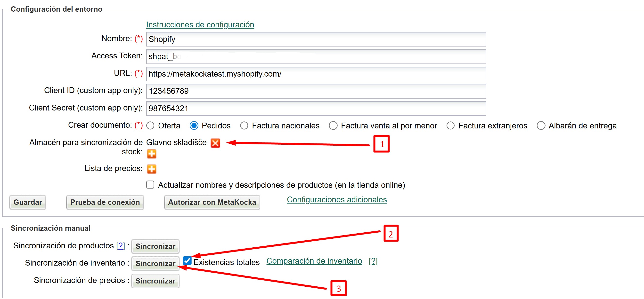
Task: Click into the Access Token field
Action: tap(316, 56)
